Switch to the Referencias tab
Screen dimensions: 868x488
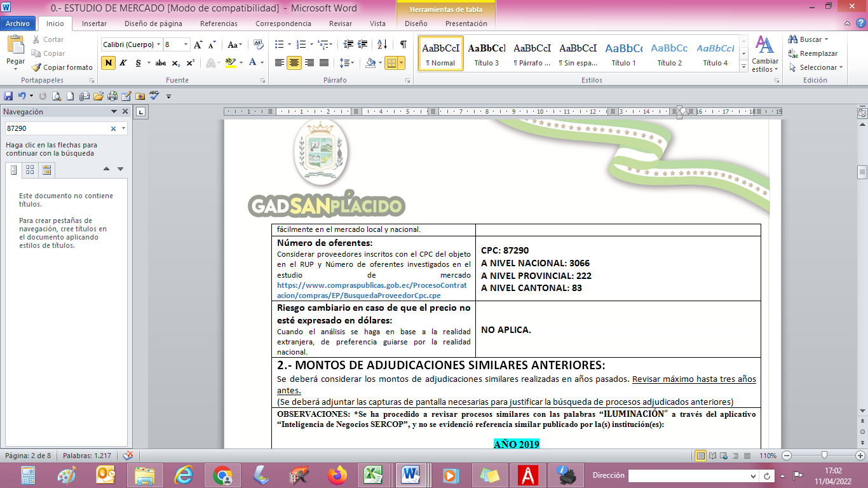tap(219, 24)
